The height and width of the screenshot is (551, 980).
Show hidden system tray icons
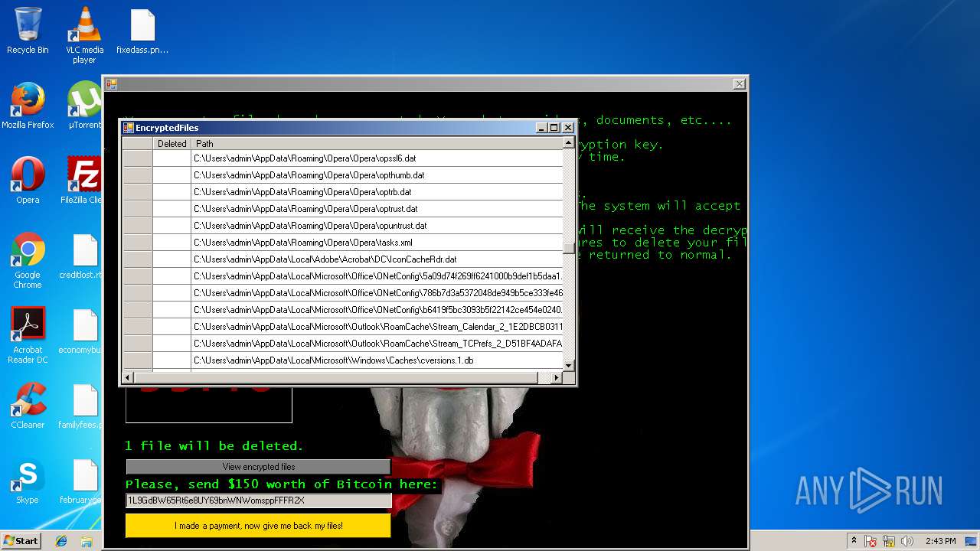pyautogui.click(x=854, y=541)
